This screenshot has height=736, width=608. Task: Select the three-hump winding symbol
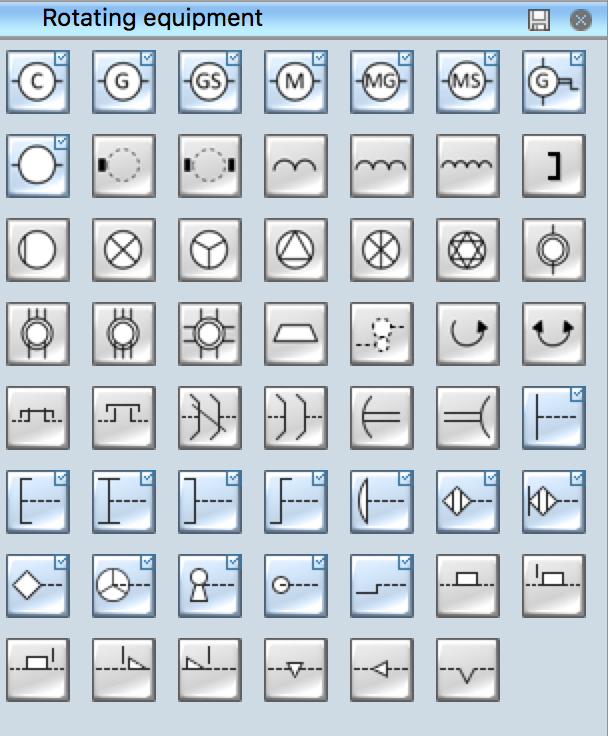click(382, 166)
